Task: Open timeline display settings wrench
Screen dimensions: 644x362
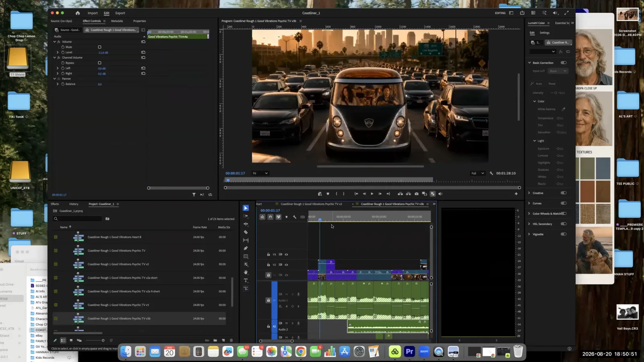Action: click(295, 217)
